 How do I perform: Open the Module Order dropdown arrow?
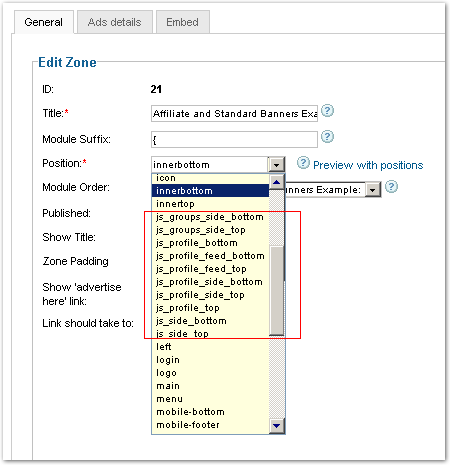coord(373,190)
